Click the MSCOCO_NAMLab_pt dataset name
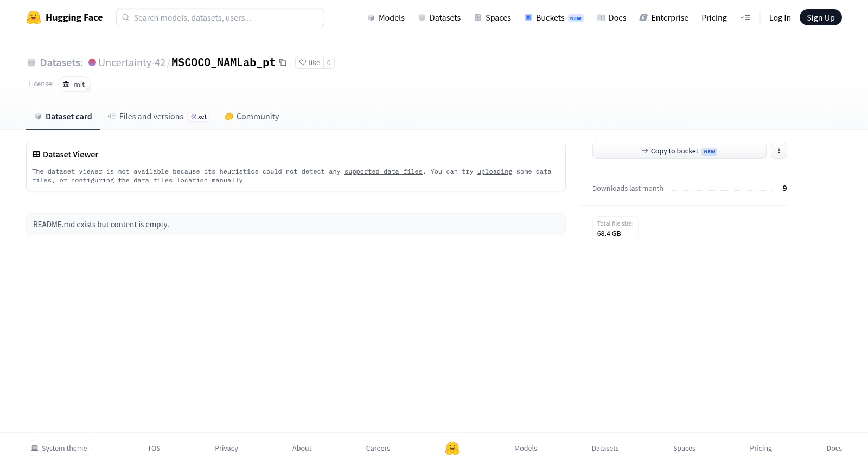 point(224,62)
